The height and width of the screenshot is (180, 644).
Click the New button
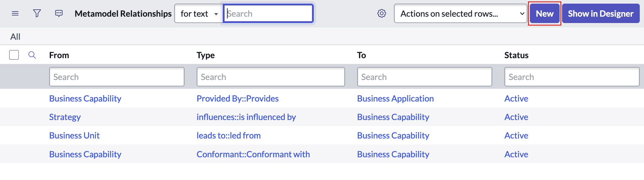coord(544,14)
